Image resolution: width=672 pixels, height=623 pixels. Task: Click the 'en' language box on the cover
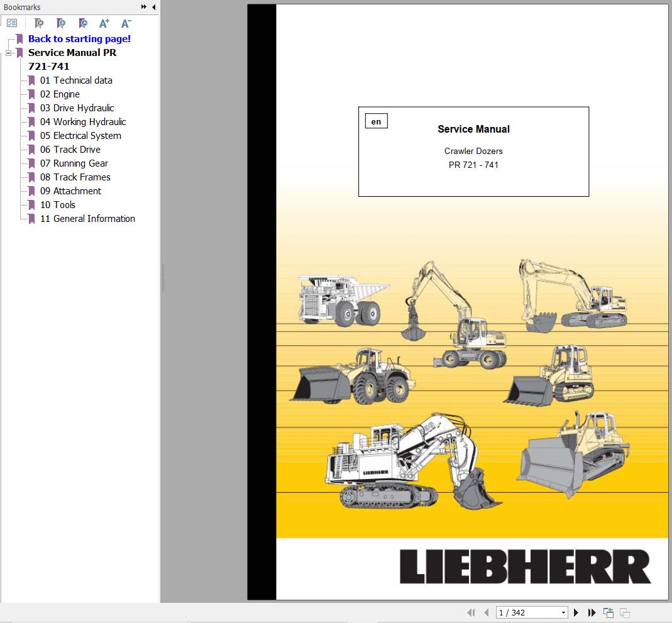pos(377,121)
